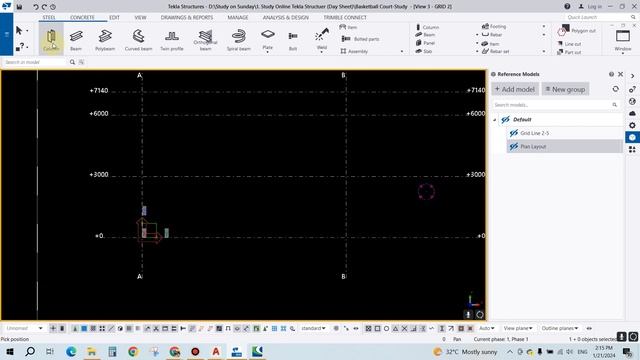Open the blue File menu button
Screen dimensions: 640x360
point(7,34)
